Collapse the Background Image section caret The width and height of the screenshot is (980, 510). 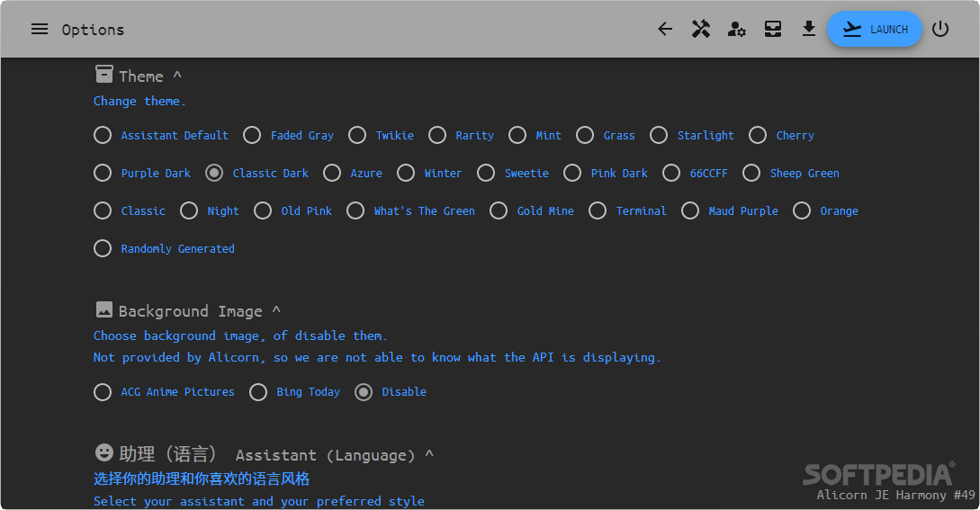[x=276, y=310]
